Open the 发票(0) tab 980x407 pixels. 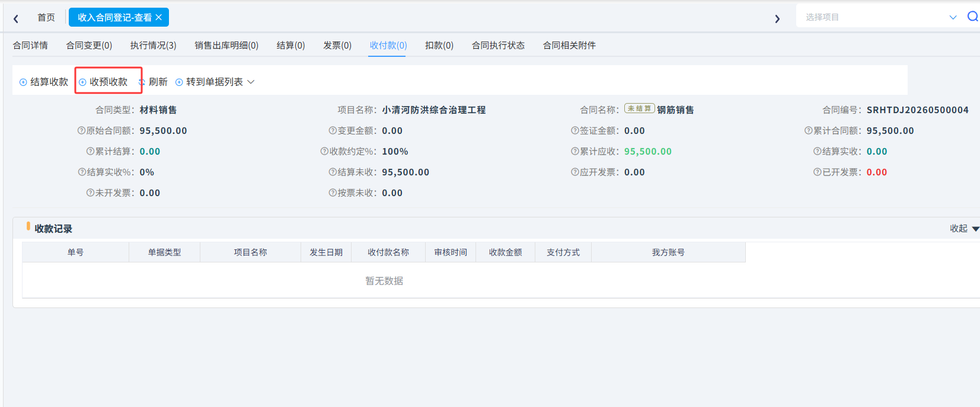[337, 45]
